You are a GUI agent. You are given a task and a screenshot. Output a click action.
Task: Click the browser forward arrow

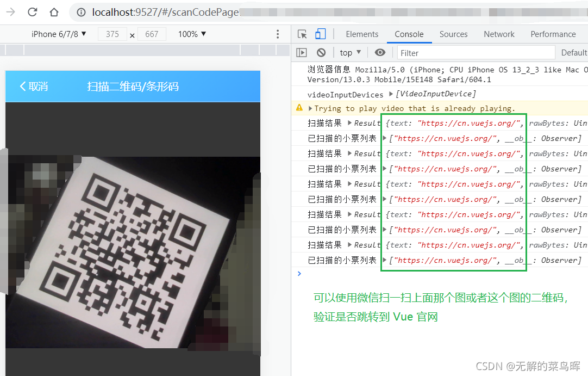tap(10, 12)
